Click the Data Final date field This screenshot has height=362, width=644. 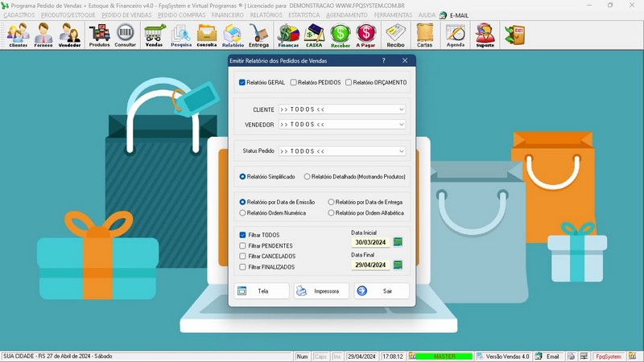pyautogui.click(x=370, y=265)
